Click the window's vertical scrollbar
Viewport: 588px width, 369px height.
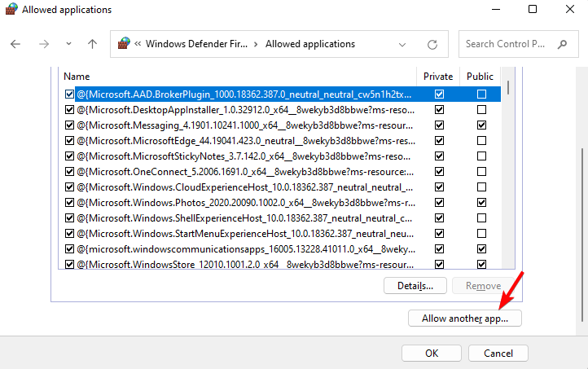pyautogui.click(x=582, y=235)
